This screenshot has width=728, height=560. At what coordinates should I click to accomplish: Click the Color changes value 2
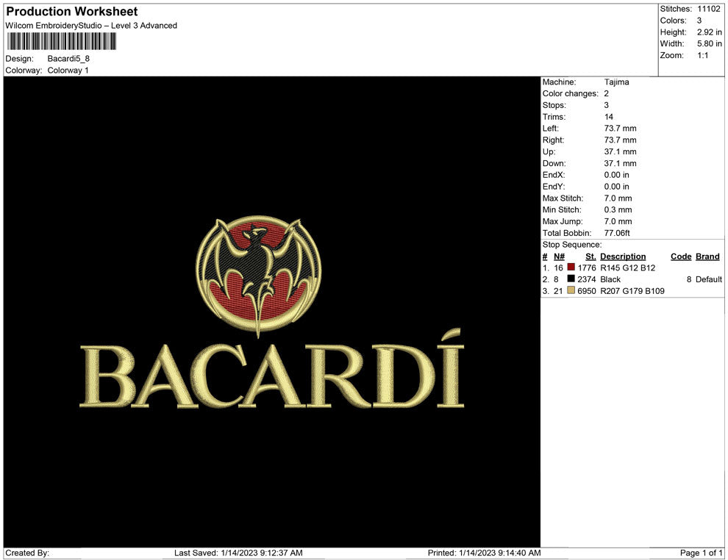[607, 93]
